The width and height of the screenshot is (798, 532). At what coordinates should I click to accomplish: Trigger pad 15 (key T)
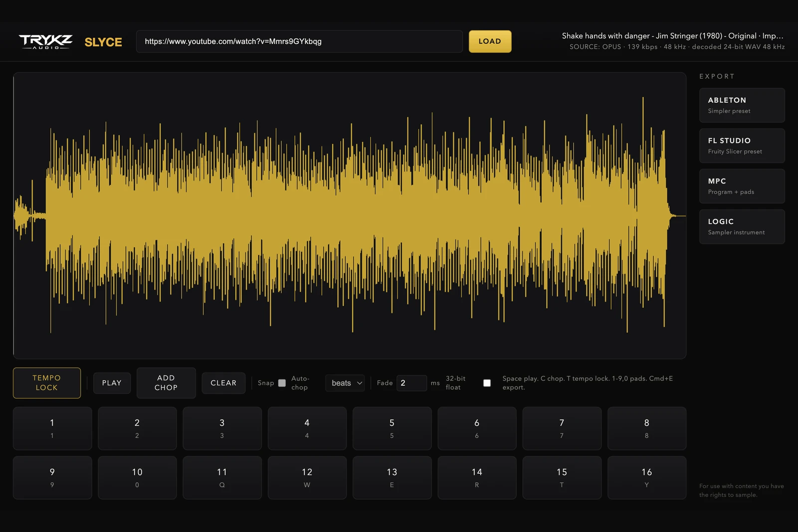click(562, 478)
